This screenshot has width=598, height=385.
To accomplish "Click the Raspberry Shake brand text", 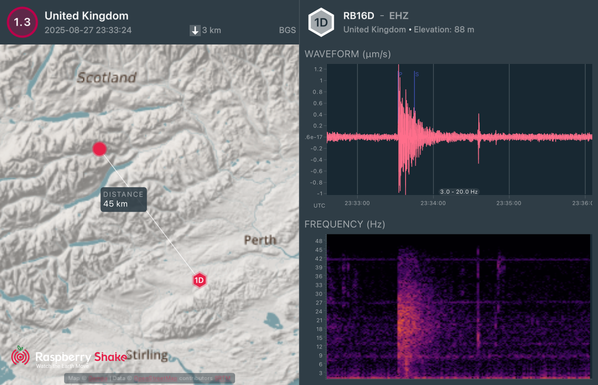I will point(81,357).
